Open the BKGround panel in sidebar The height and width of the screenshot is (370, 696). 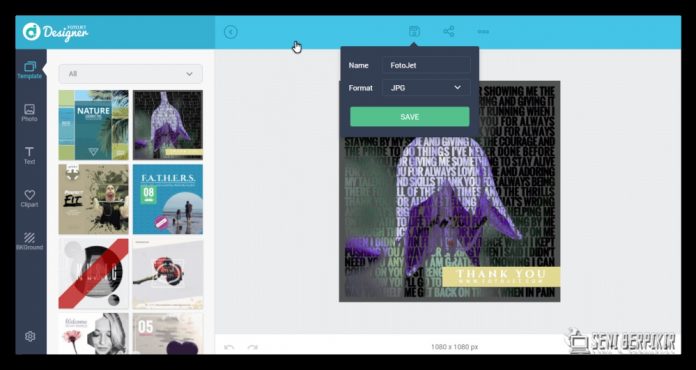29,241
